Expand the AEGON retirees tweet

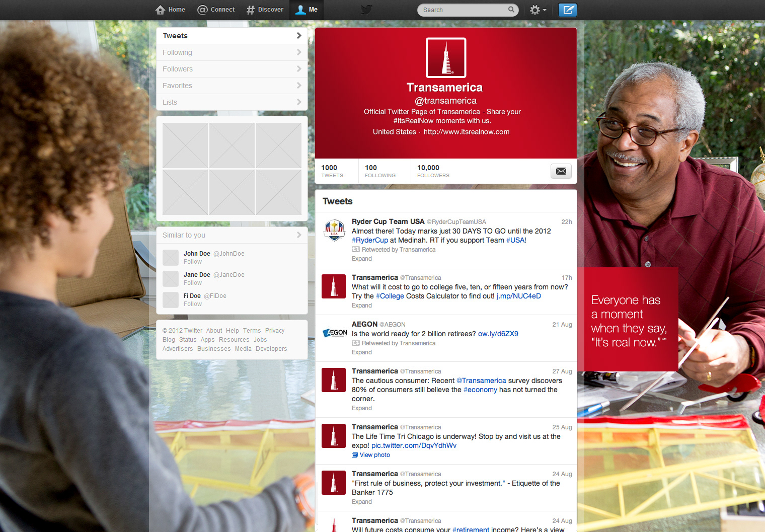362,352
